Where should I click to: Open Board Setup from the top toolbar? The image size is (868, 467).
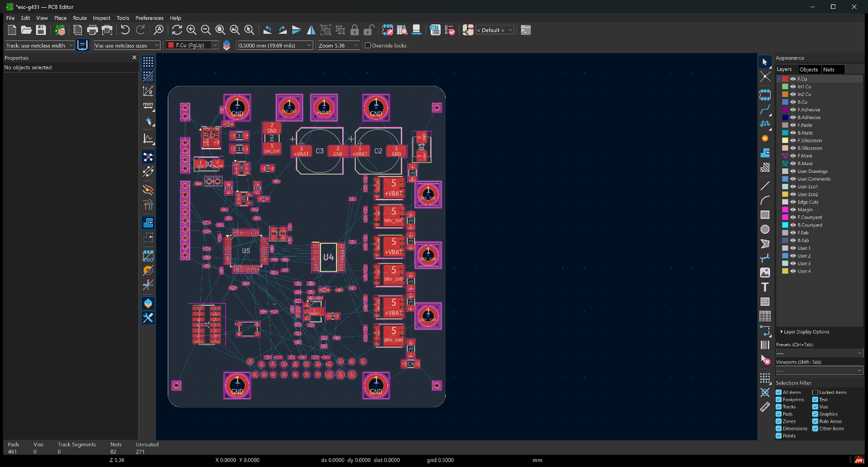(60, 30)
